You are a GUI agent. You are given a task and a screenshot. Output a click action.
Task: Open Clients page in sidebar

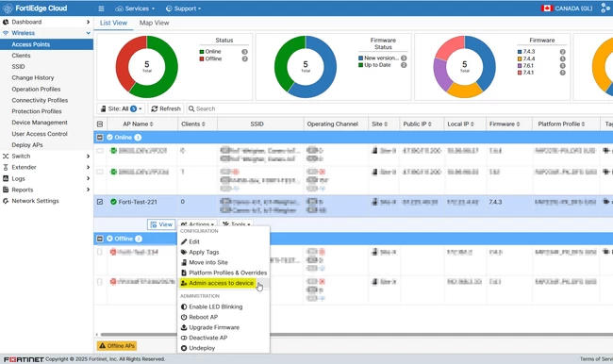[21, 56]
